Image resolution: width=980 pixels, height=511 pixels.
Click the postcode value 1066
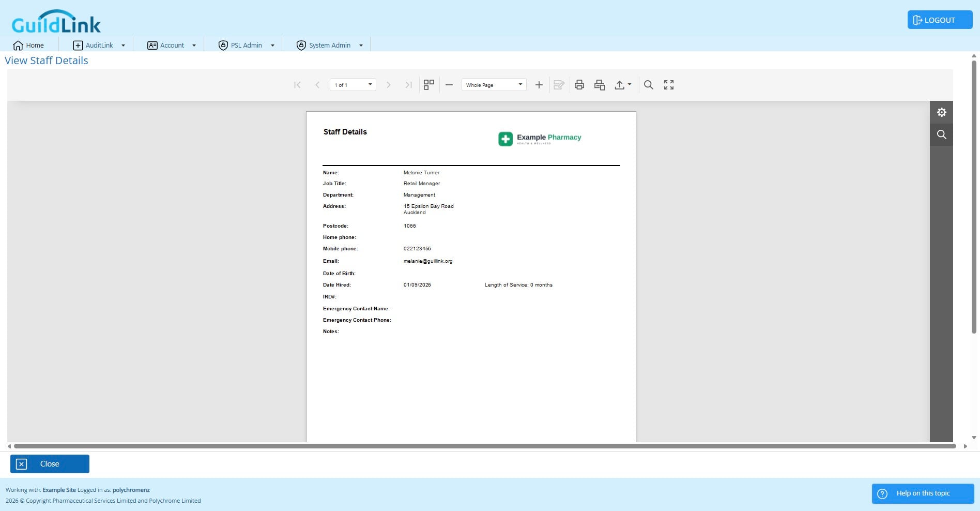tap(409, 226)
